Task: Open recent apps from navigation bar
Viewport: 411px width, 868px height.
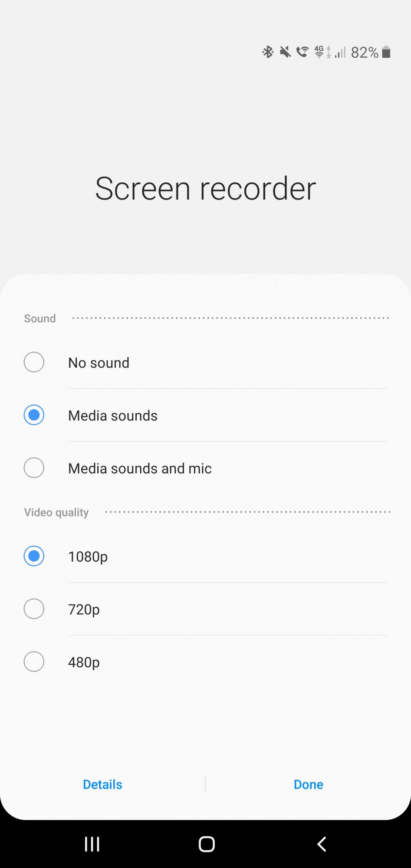Action: (92, 844)
